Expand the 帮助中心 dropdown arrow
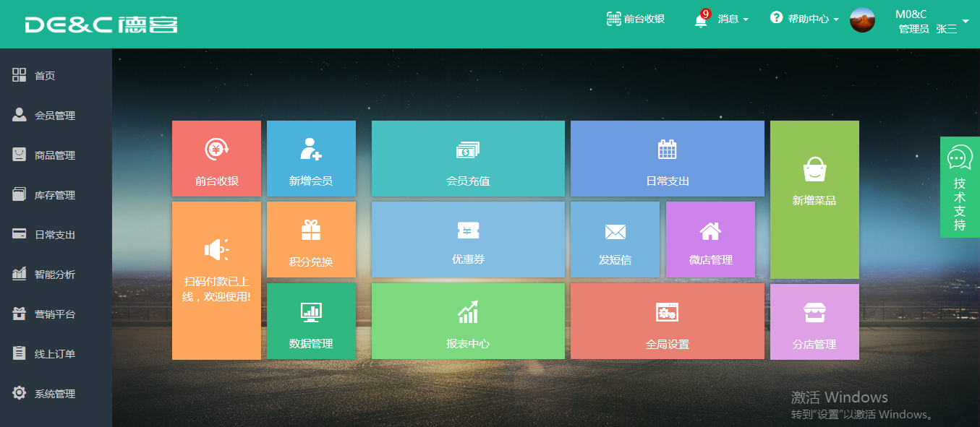 (x=836, y=20)
